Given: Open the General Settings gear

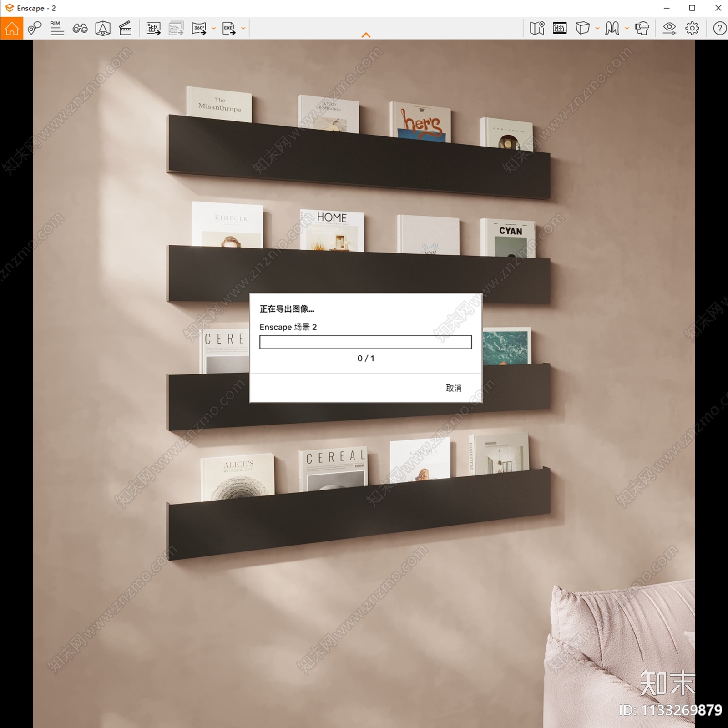Looking at the screenshot, I should (x=692, y=28).
